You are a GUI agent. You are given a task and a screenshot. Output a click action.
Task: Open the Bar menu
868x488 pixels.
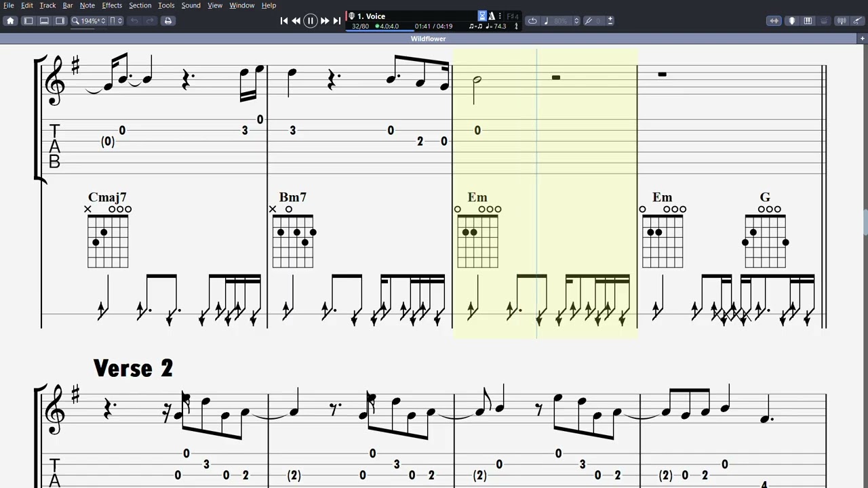tap(68, 5)
